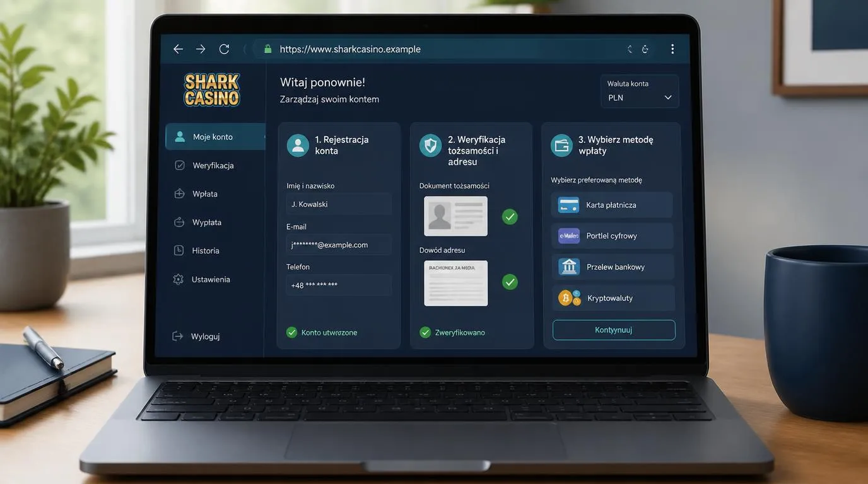Screen dimensions: 868x484
Task: Open the Waluta konta PLN dropdown
Action: coord(640,91)
